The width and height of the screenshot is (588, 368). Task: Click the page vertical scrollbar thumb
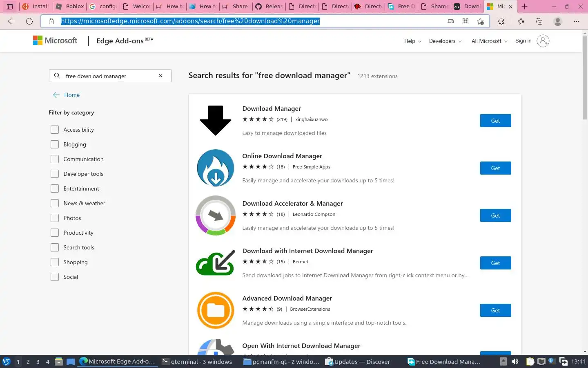[x=585, y=78]
